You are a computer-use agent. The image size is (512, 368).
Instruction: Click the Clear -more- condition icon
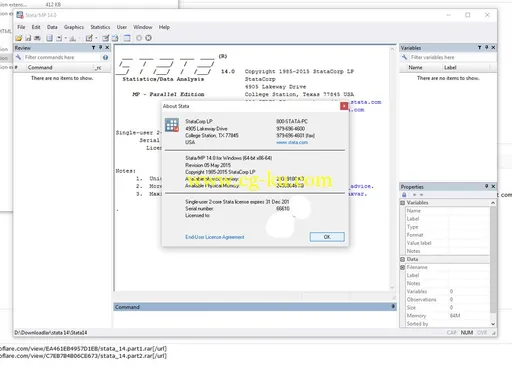click(139, 38)
